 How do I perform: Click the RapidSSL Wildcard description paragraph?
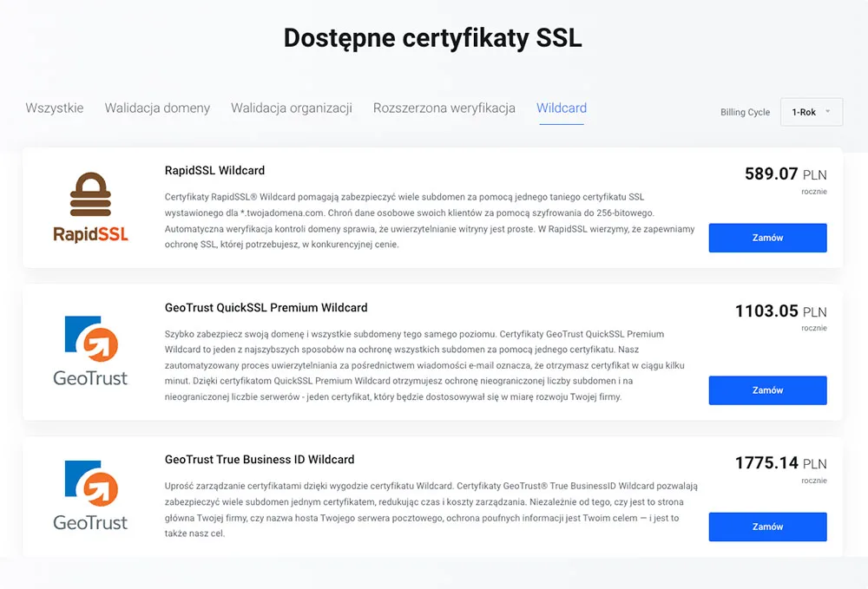(430, 220)
